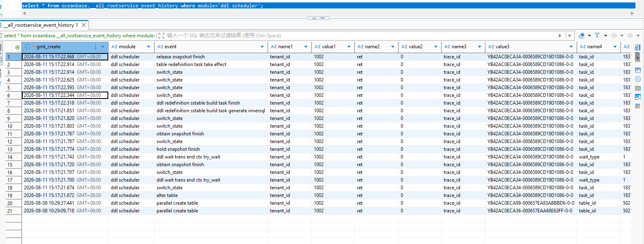Open the event column filter dropdown

(262, 47)
